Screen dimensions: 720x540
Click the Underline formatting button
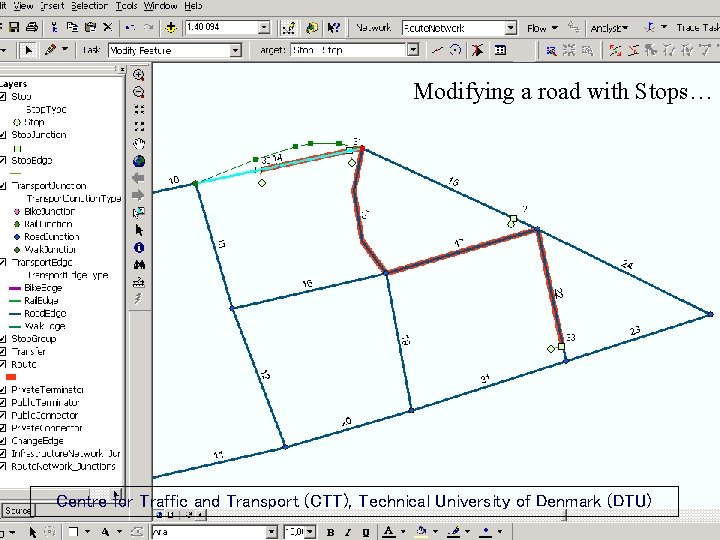366,532
